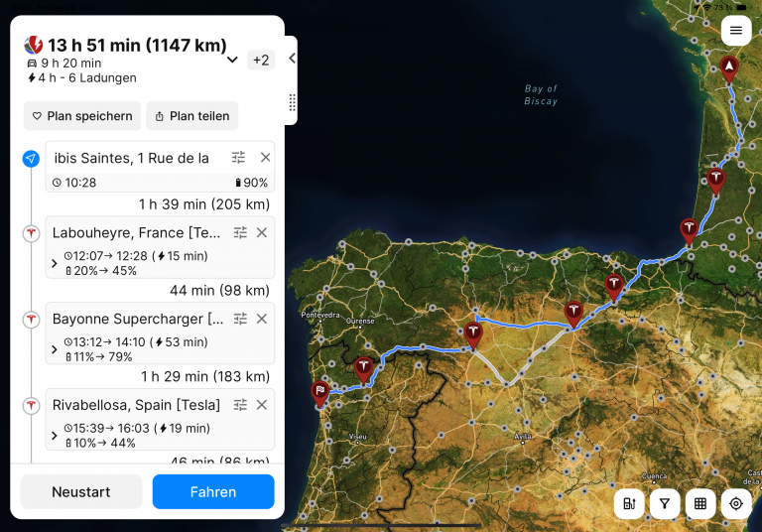Screen dimensions: 762x532
Task: Open charger list button on map
Action: 629,504
